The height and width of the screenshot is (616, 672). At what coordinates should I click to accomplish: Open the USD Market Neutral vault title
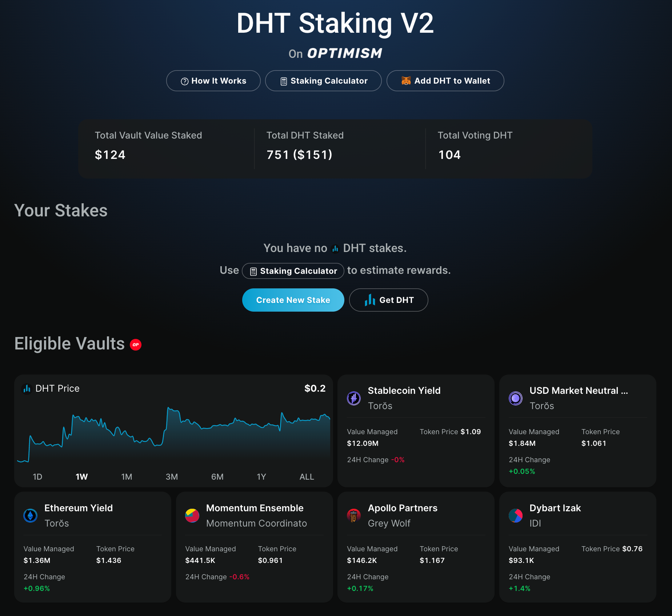(x=579, y=391)
